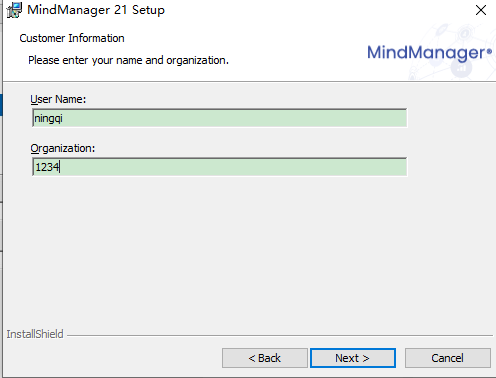Click the 'Customer Information' heading

72,38
